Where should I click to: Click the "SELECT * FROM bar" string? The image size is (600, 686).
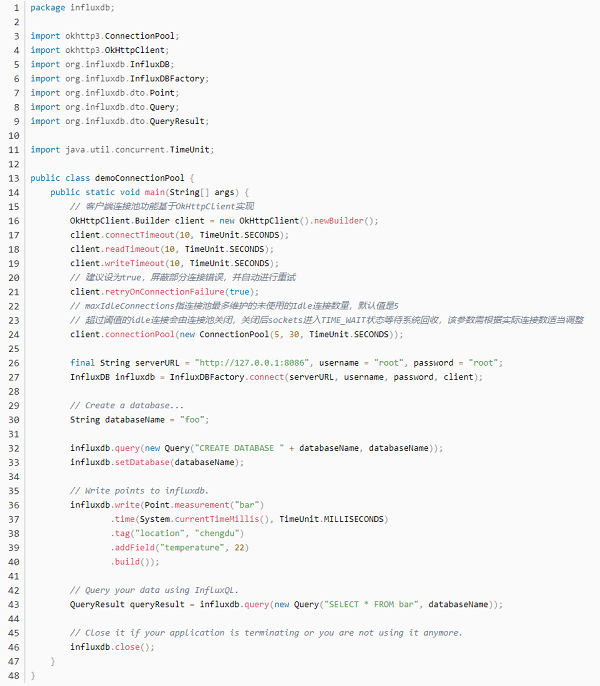[x=371, y=605]
